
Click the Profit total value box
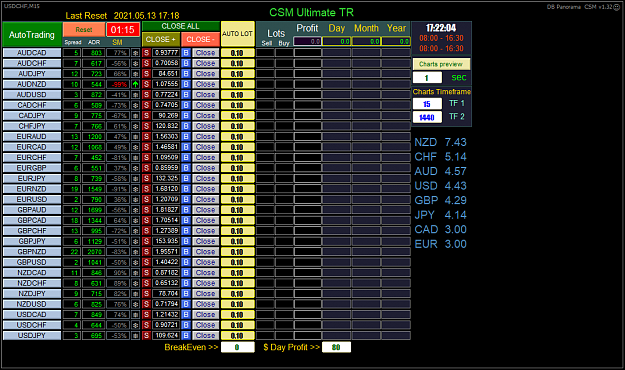click(307, 41)
